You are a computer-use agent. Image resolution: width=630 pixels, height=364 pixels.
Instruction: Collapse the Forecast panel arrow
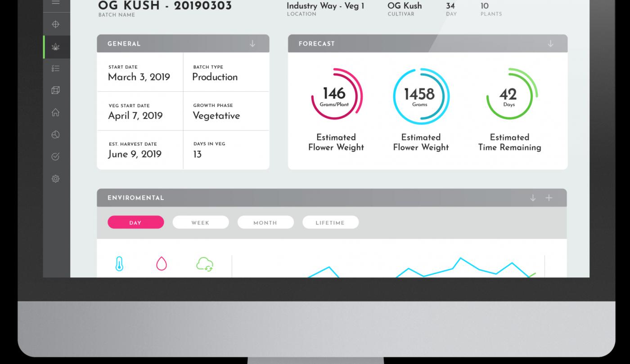550,44
